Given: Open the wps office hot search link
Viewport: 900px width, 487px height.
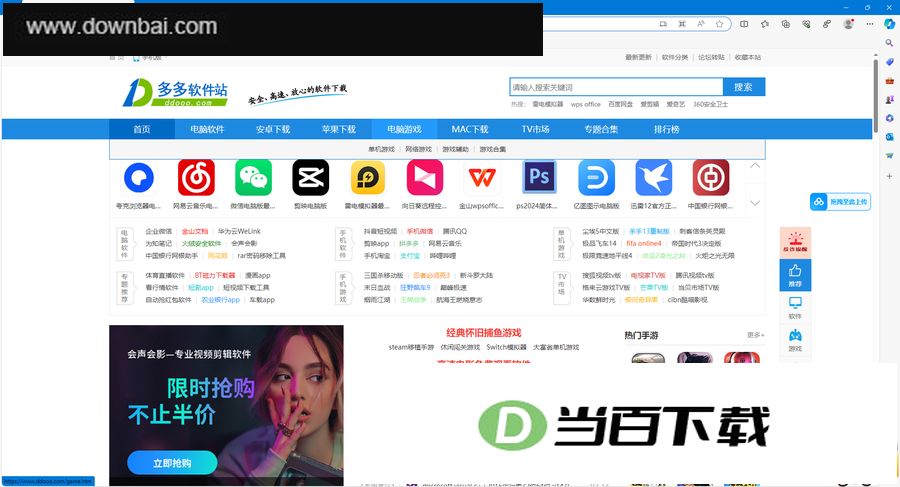Looking at the screenshot, I should coord(585,105).
